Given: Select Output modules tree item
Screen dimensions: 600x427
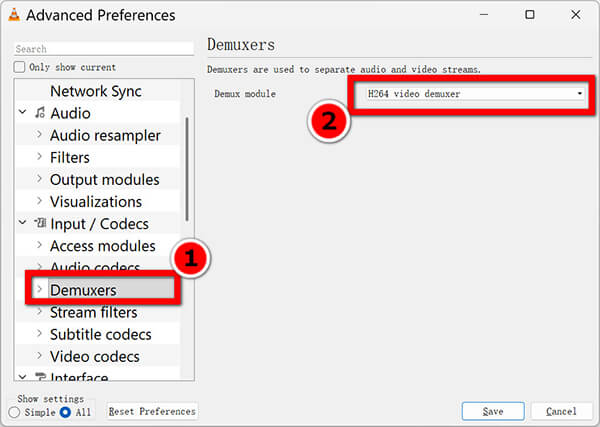Looking at the screenshot, I should click(104, 180).
